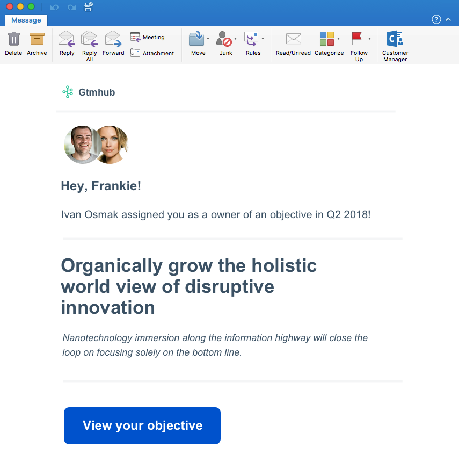Screen dimensions: 459x476
Task: Expand the Junk dropdown arrow
Action: point(236,39)
